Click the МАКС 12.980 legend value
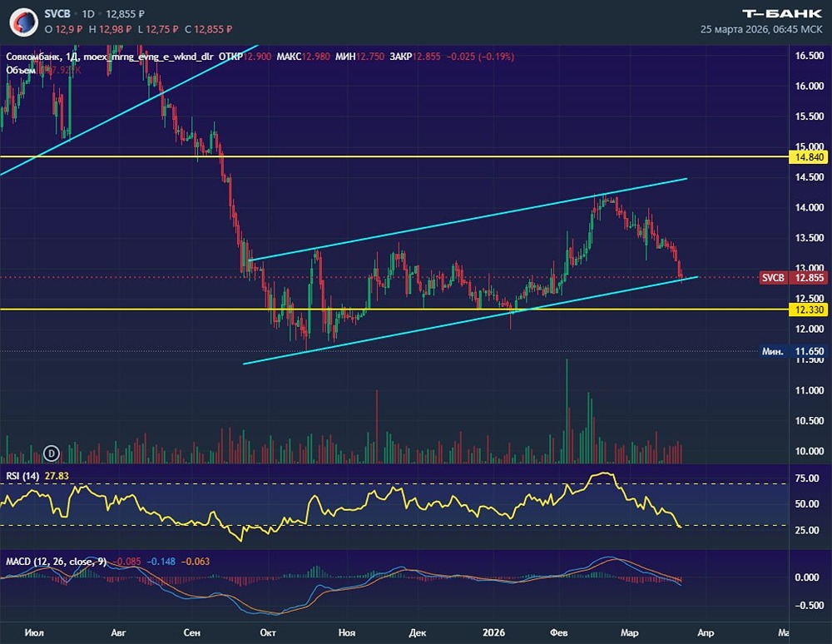This screenshot has height=644, width=832. [303, 57]
